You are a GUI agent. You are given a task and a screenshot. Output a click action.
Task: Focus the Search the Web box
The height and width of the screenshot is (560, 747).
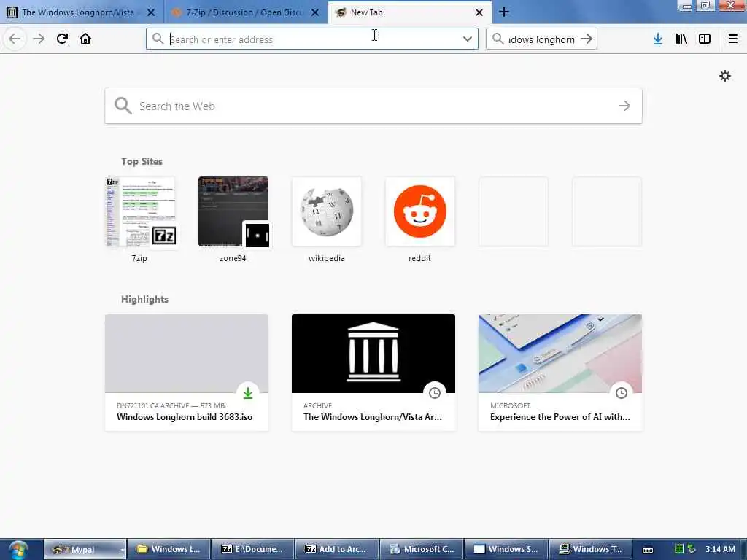click(373, 106)
